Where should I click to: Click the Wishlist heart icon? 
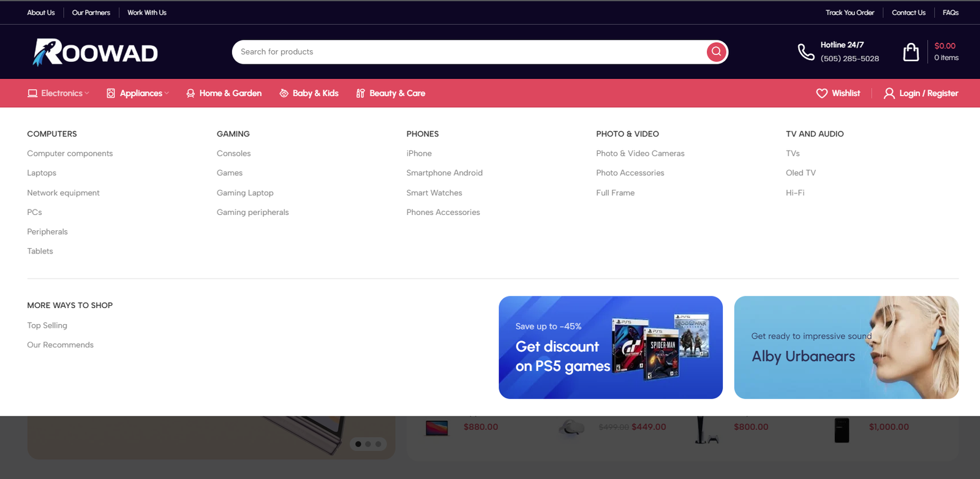(x=821, y=93)
